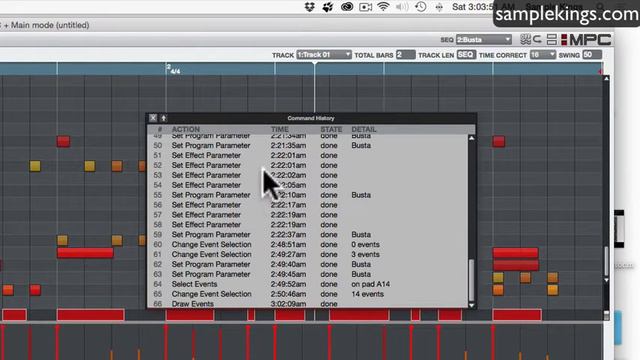This screenshot has height=360, width=640.
Task: Click the 2:49:27am time cell
Action: click(288, 254)
